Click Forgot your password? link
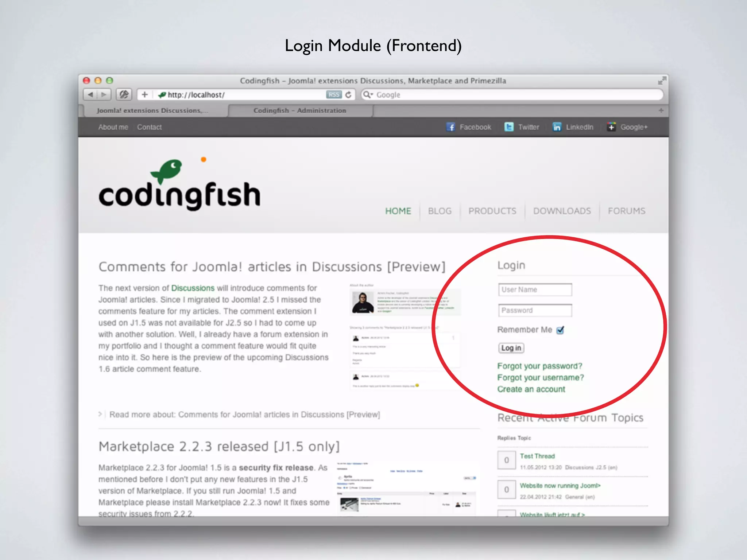 coord(539,366)
